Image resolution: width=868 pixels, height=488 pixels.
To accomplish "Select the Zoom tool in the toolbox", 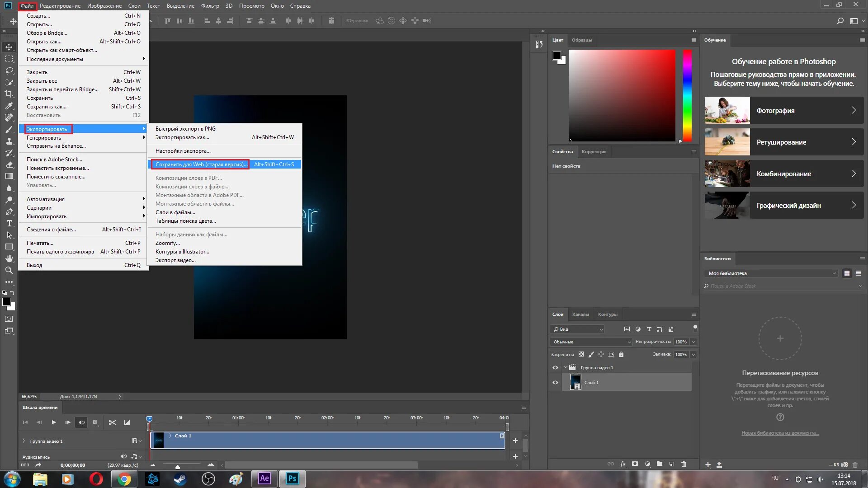I will point(9,270).
